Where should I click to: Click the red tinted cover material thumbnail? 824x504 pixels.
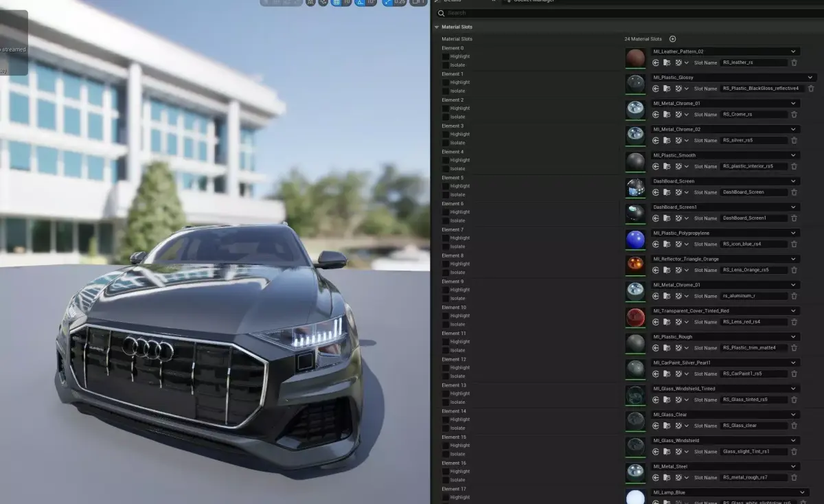[636, 317]
